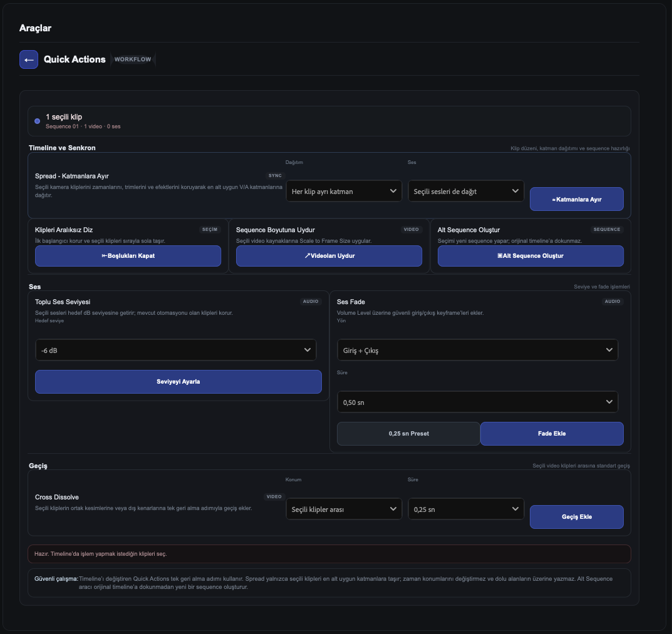
Task: Click the 'Spread - Katmanlara Ayır' title
Action: coord(72,176)
